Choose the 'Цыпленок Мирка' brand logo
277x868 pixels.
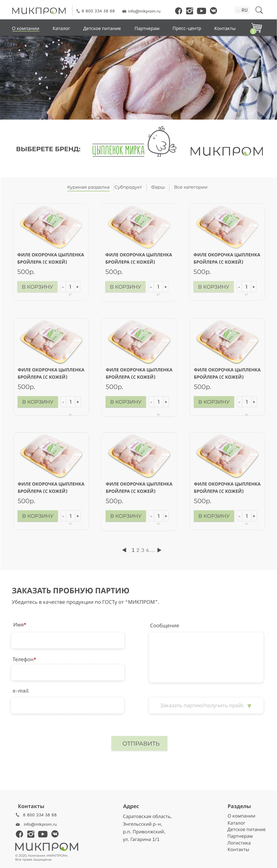(134, 142)
